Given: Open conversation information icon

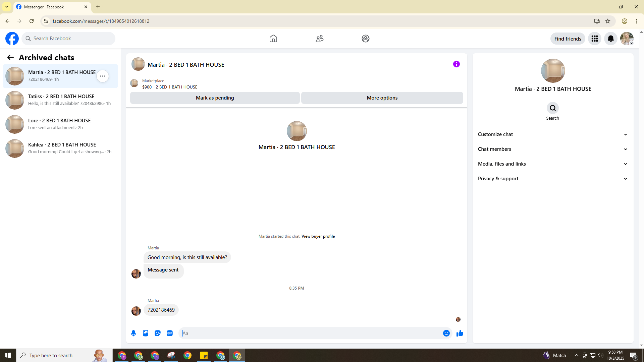Looking at the screenshot, I should 457,64.
